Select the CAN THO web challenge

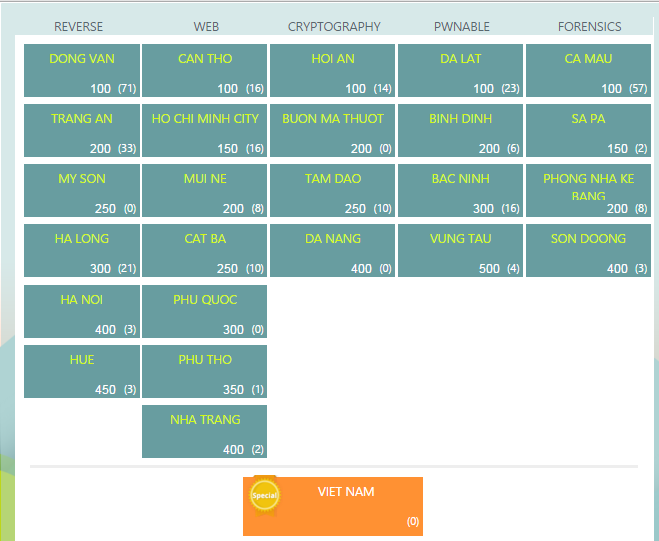pos(205,71)
